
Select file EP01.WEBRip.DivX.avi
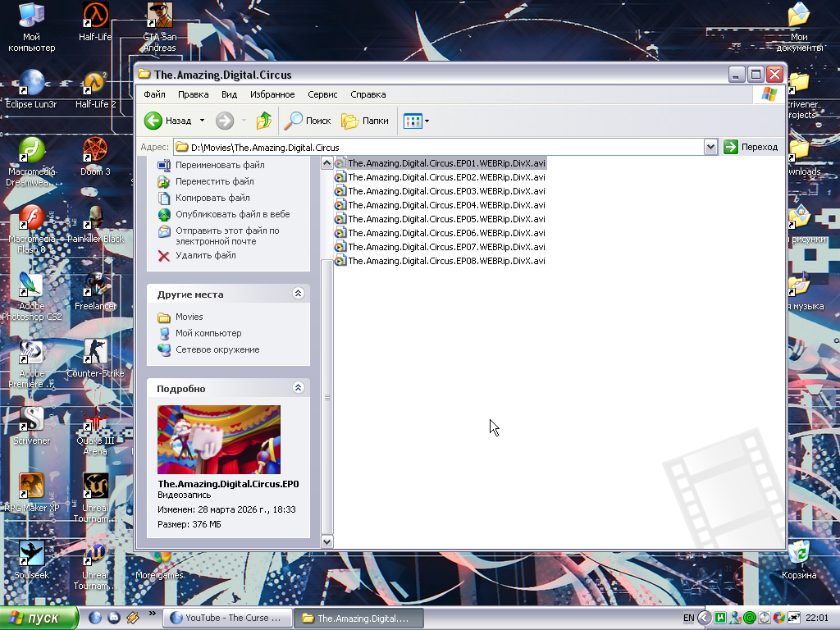click(440, 163)
